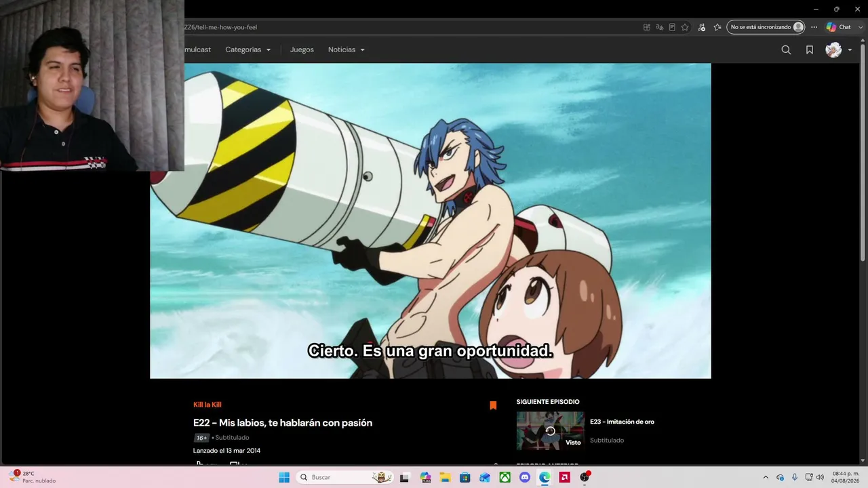Open the browser apps/extensions icon in address bar
The width and height of the screenshot is (868, 488).
coord(647,27)
